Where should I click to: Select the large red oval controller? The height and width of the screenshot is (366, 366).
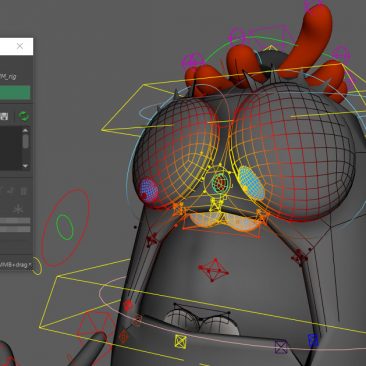click(65, 228)
